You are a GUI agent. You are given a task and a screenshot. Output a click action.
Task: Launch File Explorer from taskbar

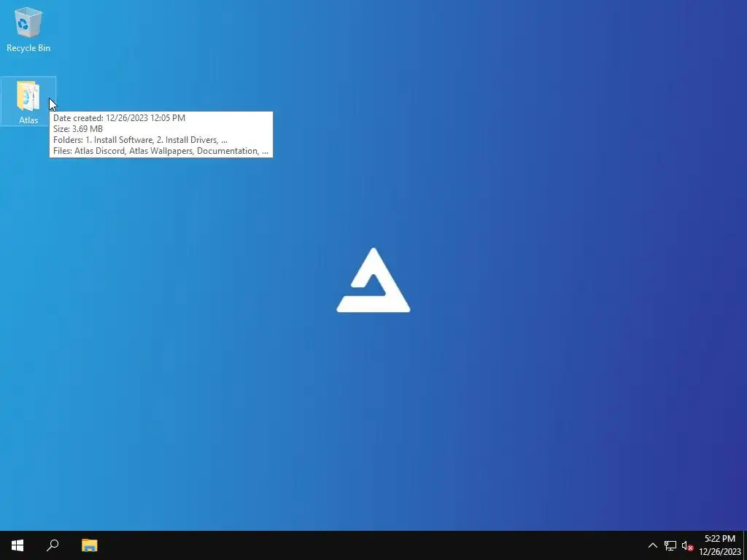pyautogui.click(x=89, y=545)
